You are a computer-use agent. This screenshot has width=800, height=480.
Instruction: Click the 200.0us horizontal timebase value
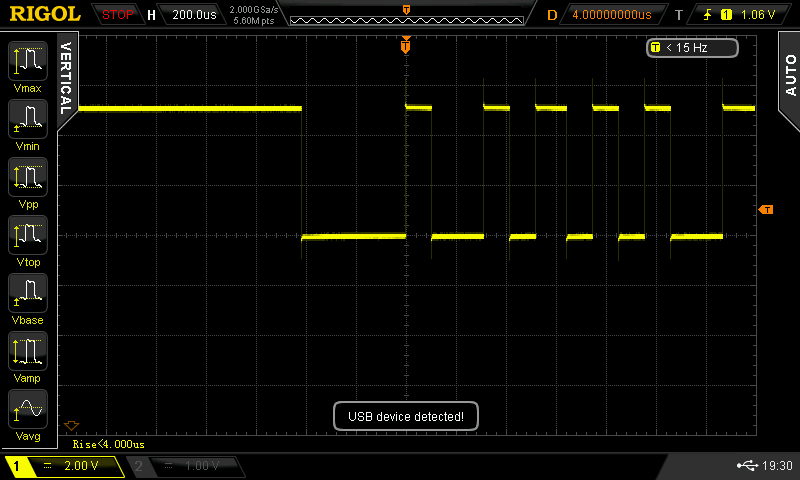point(194,15)
